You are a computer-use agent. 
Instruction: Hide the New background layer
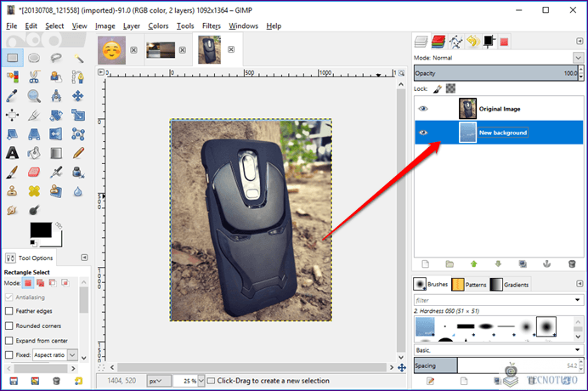(423, 133)
